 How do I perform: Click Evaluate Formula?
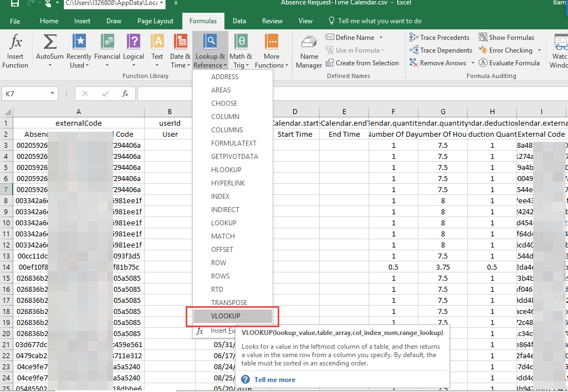509,63
